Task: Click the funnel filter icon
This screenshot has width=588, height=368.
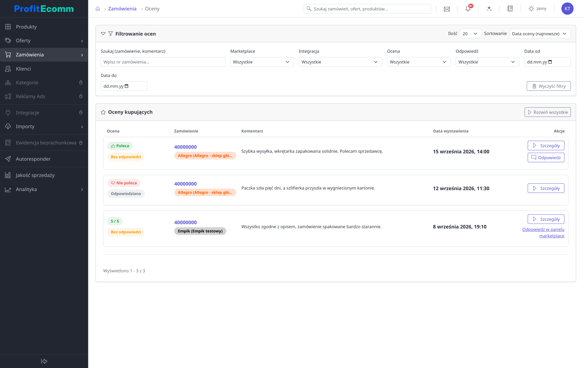Action: pyautogui.click(x=110, y=34)
